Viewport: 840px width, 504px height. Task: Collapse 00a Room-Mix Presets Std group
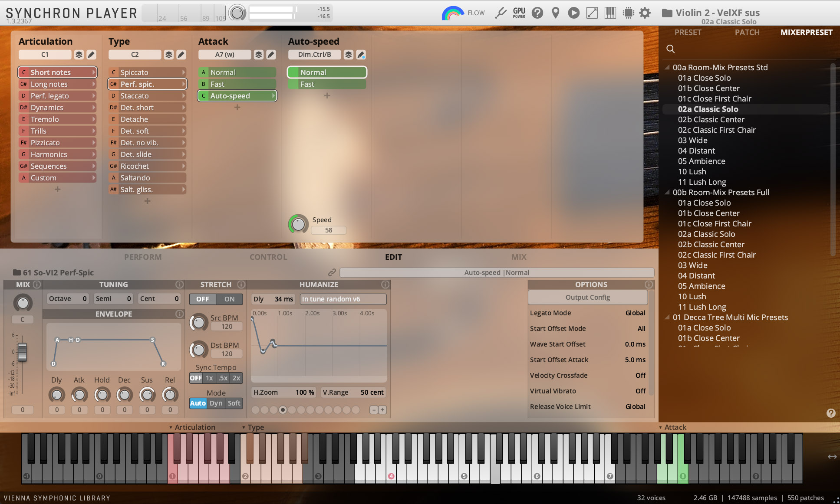(x=667, y=68)
